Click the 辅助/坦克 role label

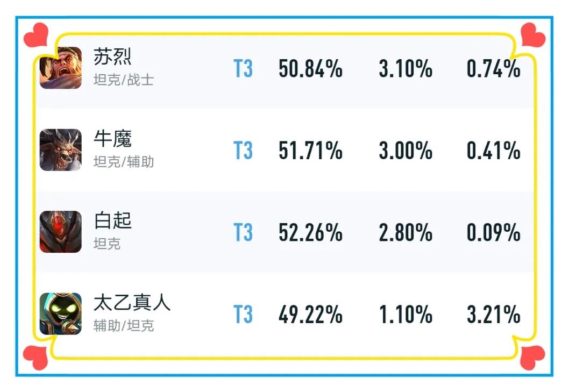[x=124, y=325]
